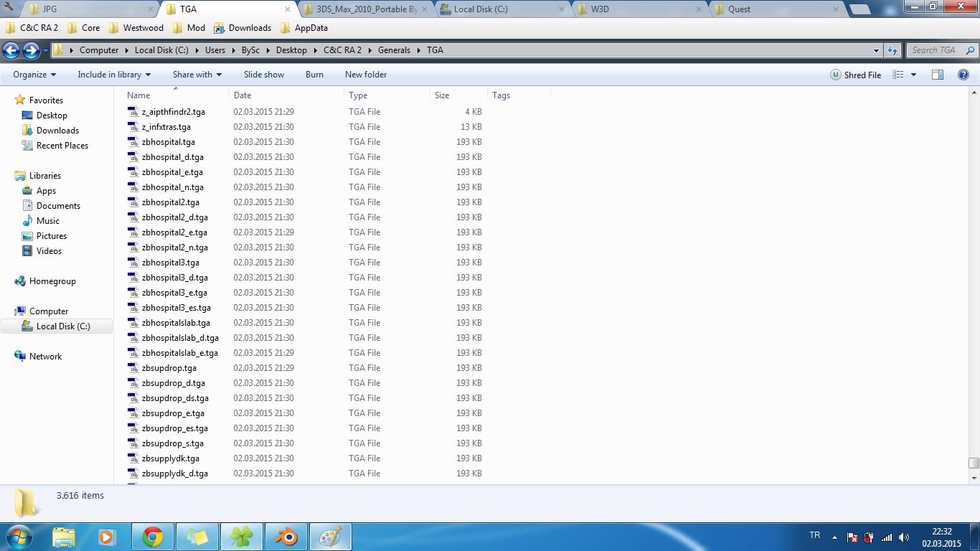980x551 pixels.
Task: Open Include in library dropdown
Action: 114,75
